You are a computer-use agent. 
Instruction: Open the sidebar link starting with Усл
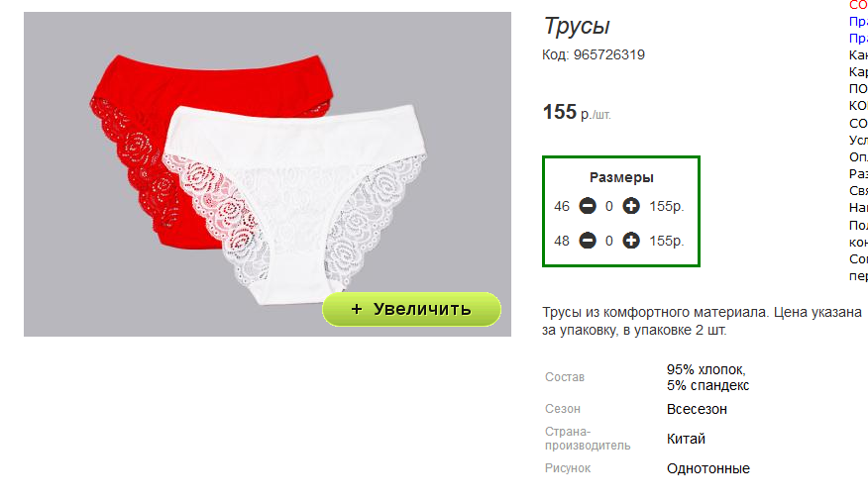pos(859,140)
